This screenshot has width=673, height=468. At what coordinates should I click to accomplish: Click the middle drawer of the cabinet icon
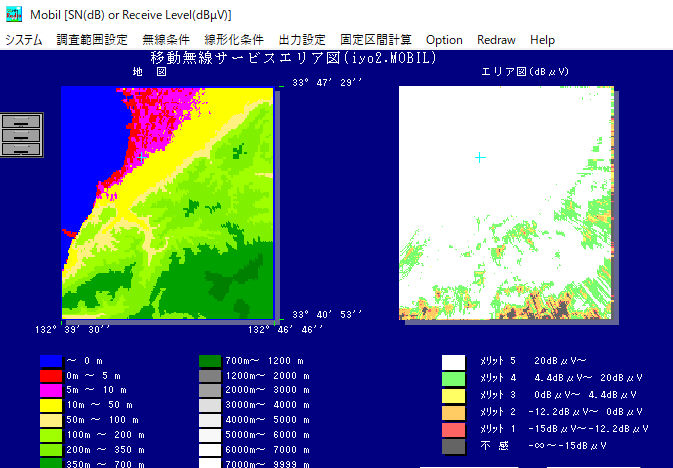point(22,135)
